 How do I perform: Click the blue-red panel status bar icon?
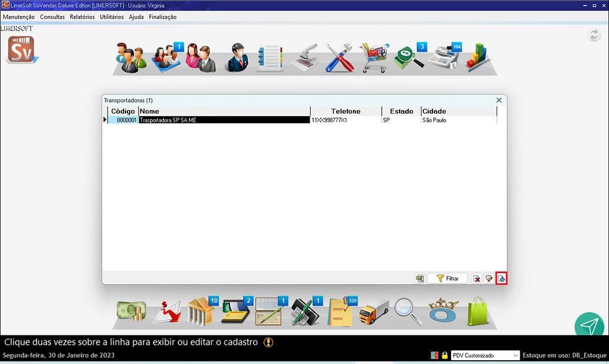434,355
